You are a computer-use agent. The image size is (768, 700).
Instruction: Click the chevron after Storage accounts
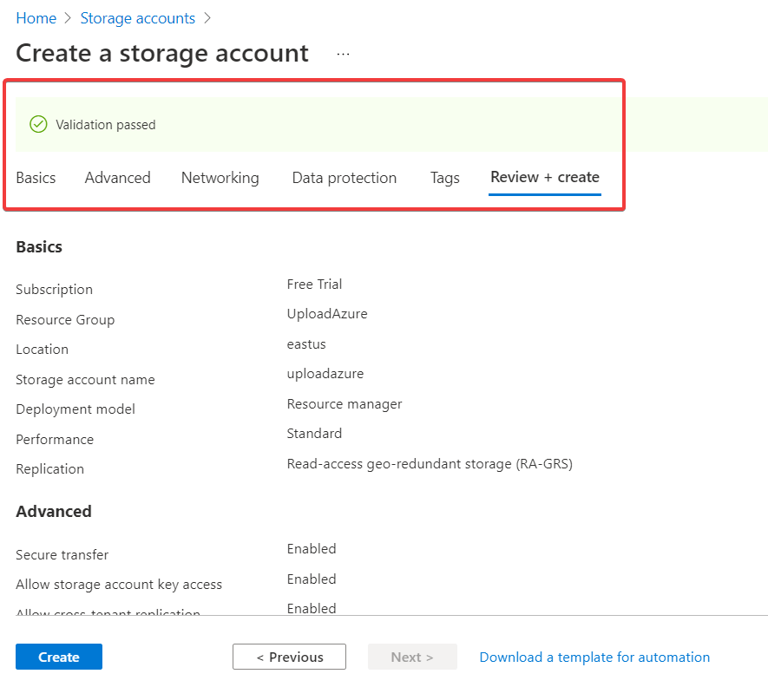pyautogui.click(x=207, y=18)
